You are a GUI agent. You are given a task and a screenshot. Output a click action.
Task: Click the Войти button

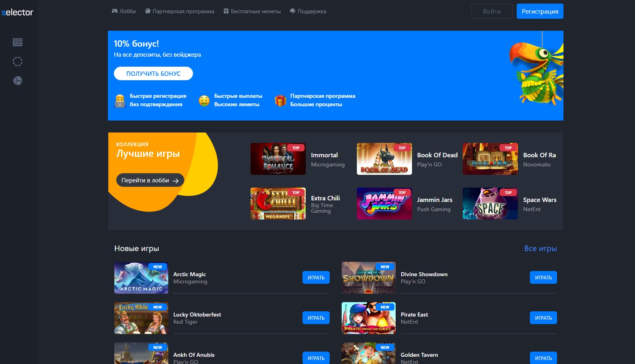[x=492, y=11]
